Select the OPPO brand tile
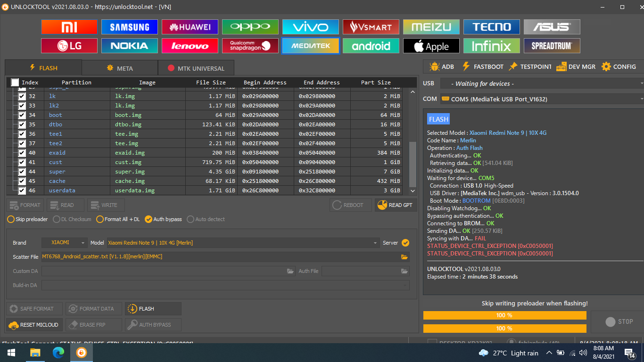The width and height of the screenshot is (644, 362). coord(250,27)
